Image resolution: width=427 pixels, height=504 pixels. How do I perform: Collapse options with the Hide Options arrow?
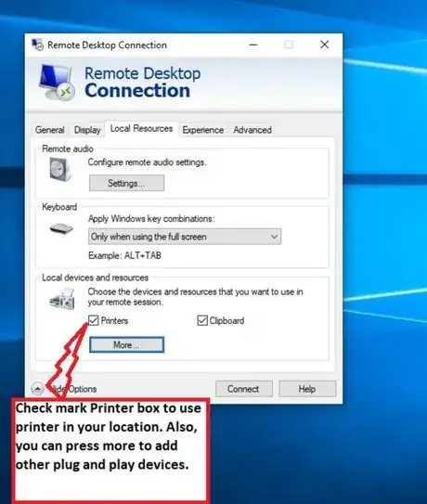(x=38, y=389)
